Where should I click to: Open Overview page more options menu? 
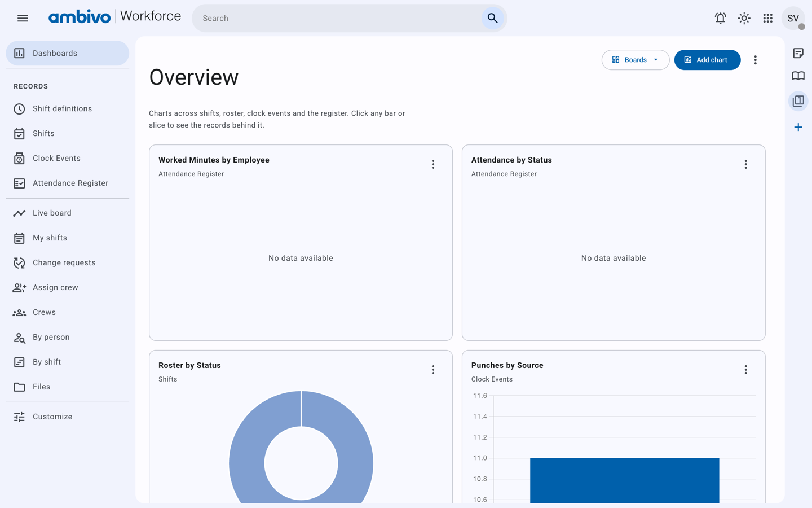[755, 60]
